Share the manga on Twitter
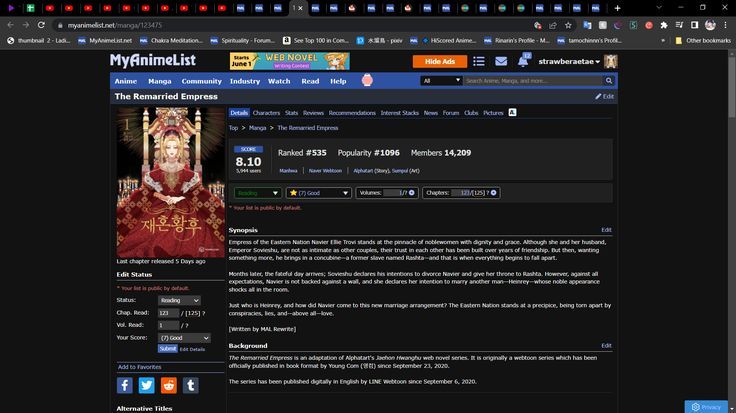Screen dimensions: 736x413 146,385
